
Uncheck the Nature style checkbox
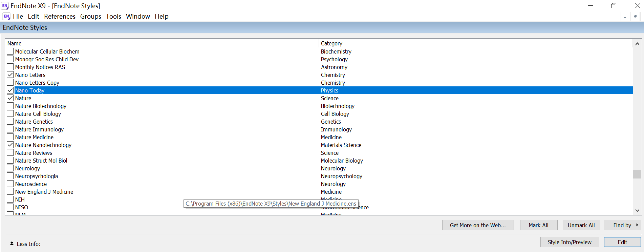pos(10,98)
